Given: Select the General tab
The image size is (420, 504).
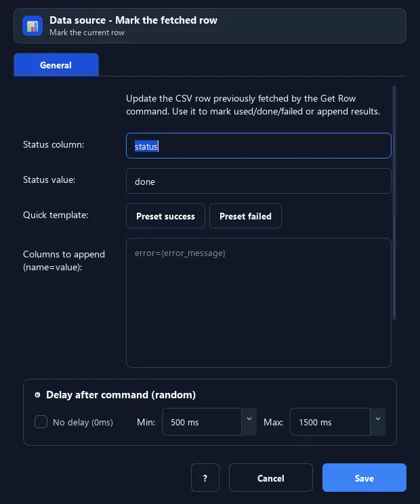Looking at the screenshot, I should coord(56,64).
